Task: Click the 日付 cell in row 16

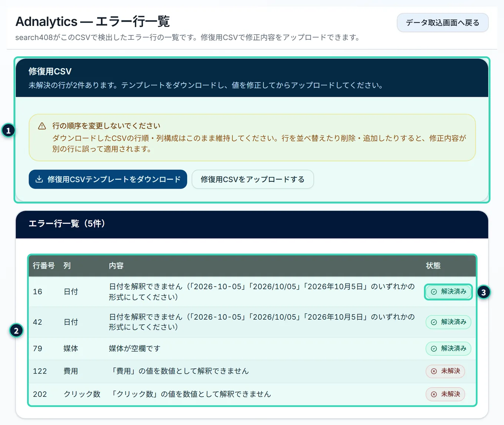Action: [71, 292]
